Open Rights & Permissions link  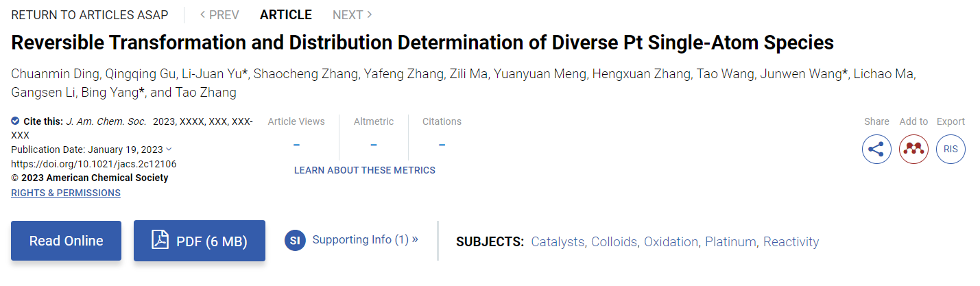coord(66,193)
